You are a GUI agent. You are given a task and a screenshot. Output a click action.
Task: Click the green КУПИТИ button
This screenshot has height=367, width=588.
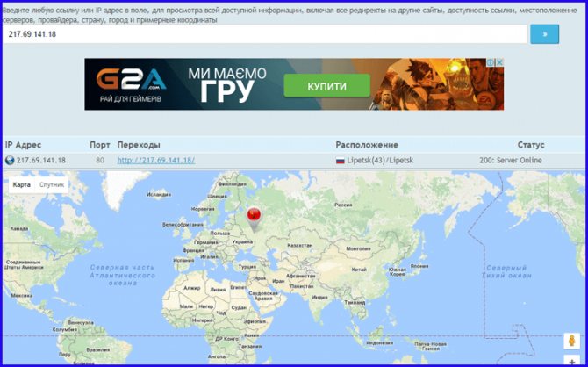click(x=327, y=86)
